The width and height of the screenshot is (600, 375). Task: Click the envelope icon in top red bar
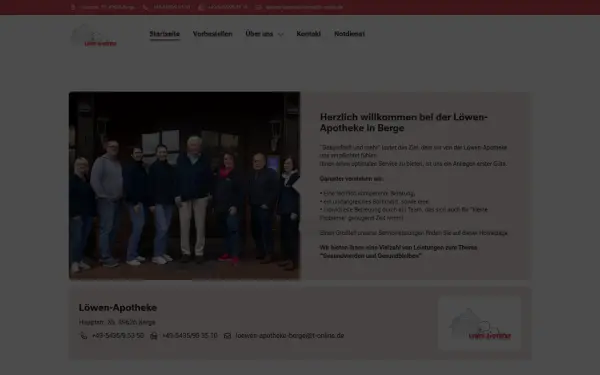[x=258, y=7]
